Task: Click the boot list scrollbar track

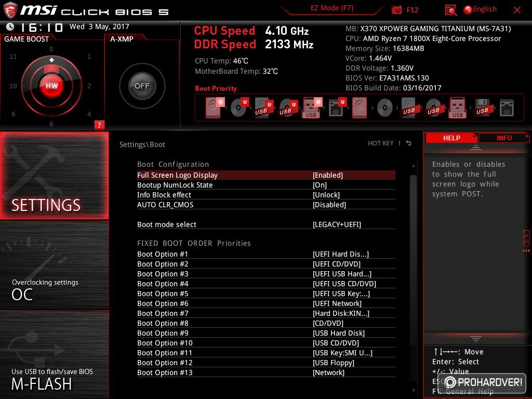Action: click(x=413, y=277)
